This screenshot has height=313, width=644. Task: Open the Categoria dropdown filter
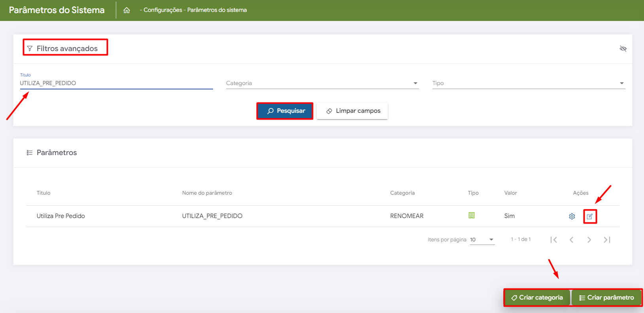click(x=322, y=83)
